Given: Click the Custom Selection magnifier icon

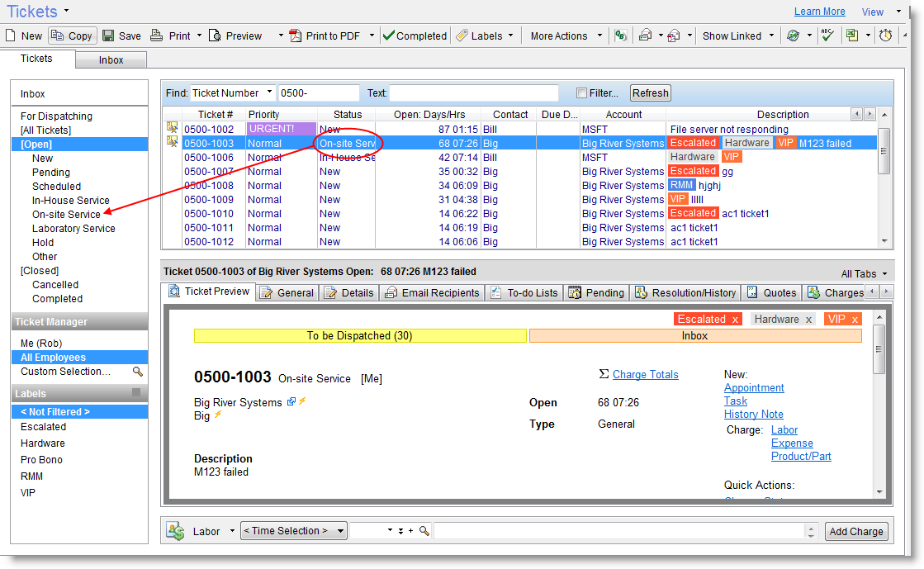Looking at the screenshot, I should coord(138,372).
